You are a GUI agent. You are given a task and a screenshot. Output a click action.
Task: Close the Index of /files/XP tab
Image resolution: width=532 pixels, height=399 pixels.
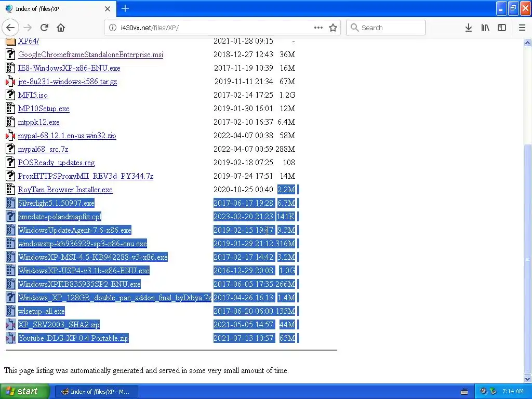[108, 9]
